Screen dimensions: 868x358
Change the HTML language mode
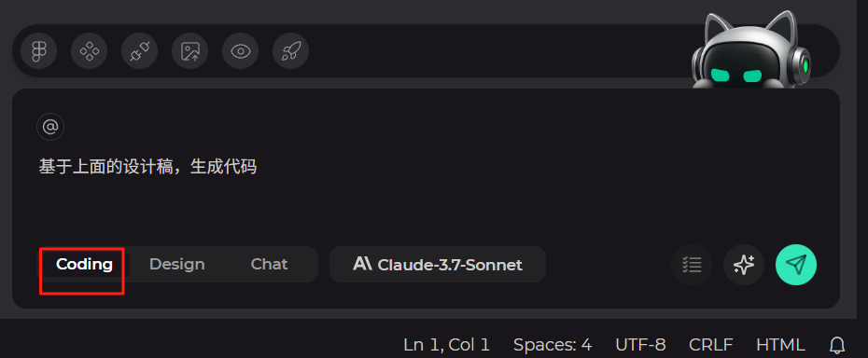coord(780,345)
